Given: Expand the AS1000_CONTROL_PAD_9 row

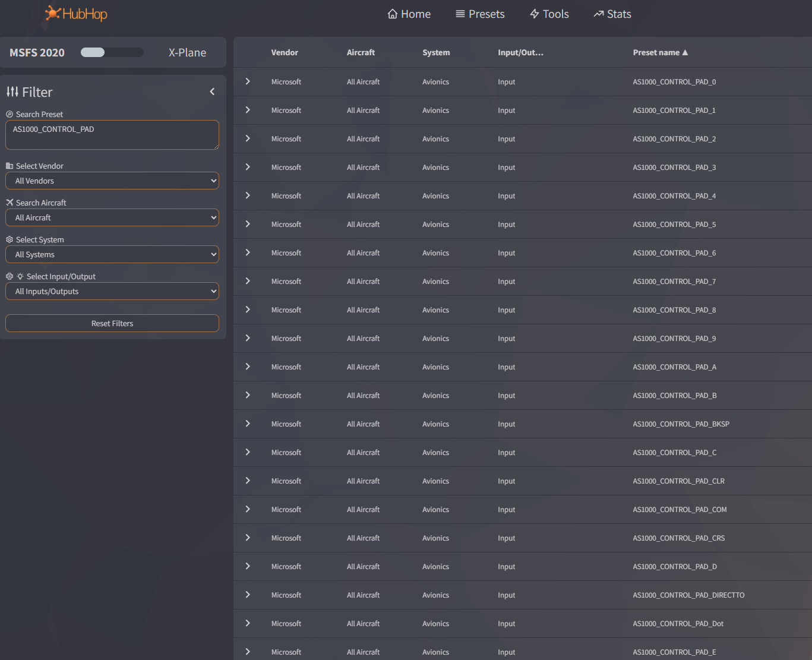Looking at the screenshot, I should [248, 338].
